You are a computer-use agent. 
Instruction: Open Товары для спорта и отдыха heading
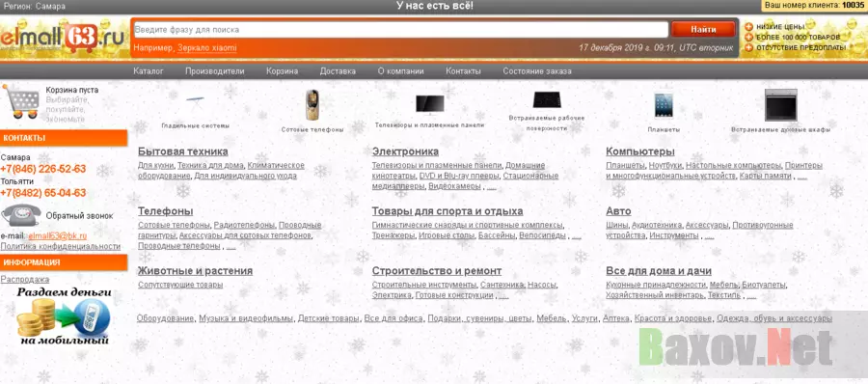(448, 211)
